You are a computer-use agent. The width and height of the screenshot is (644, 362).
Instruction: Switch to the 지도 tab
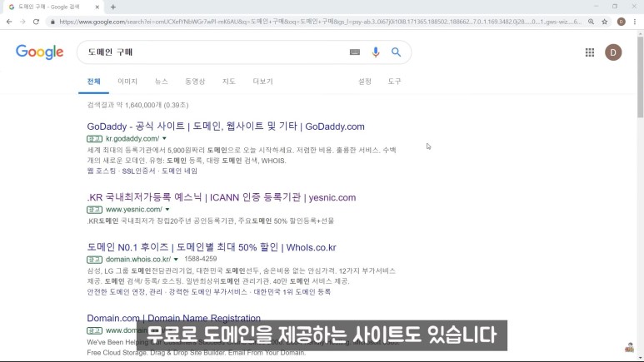[229, 82]
